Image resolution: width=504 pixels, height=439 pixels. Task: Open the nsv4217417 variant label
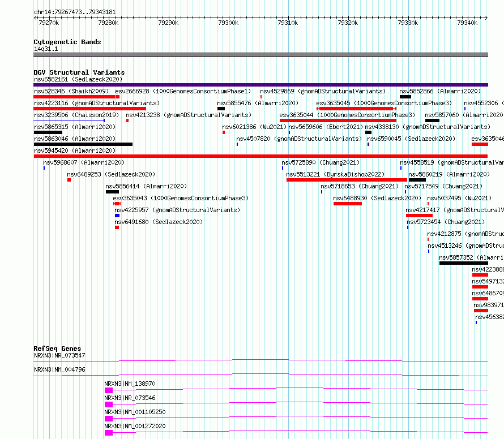[x=455, y=210]
